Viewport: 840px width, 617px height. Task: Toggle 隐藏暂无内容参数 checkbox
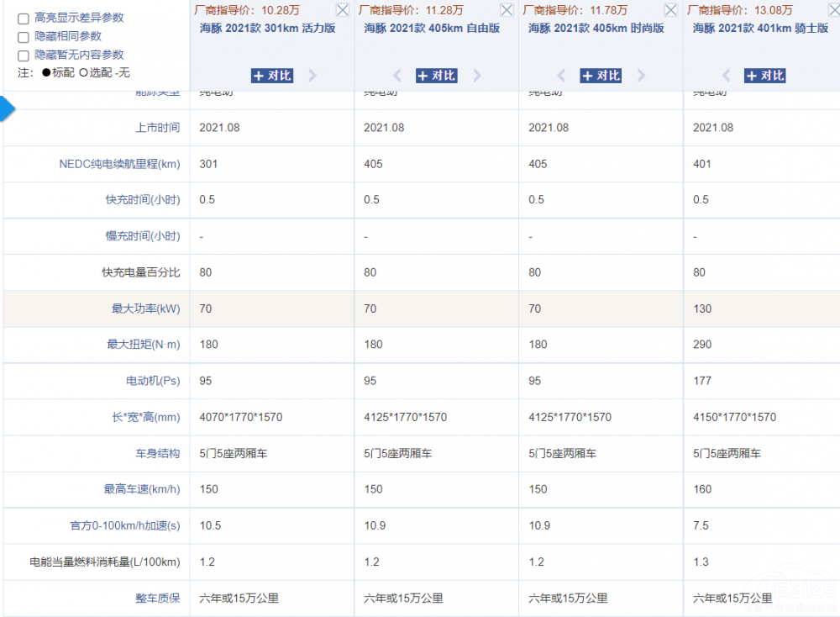tap(24, 55)
